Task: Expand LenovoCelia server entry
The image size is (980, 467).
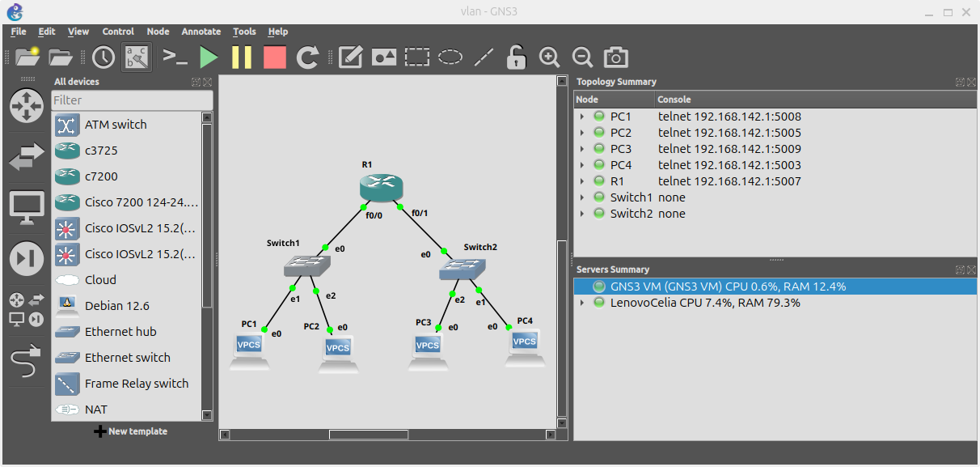Action: [x=582, y=303]
